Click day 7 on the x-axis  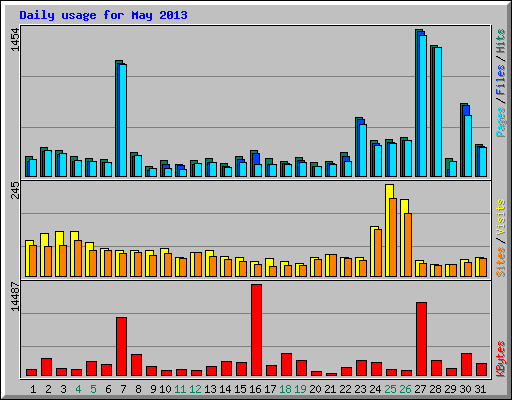(x=123, y=389)
